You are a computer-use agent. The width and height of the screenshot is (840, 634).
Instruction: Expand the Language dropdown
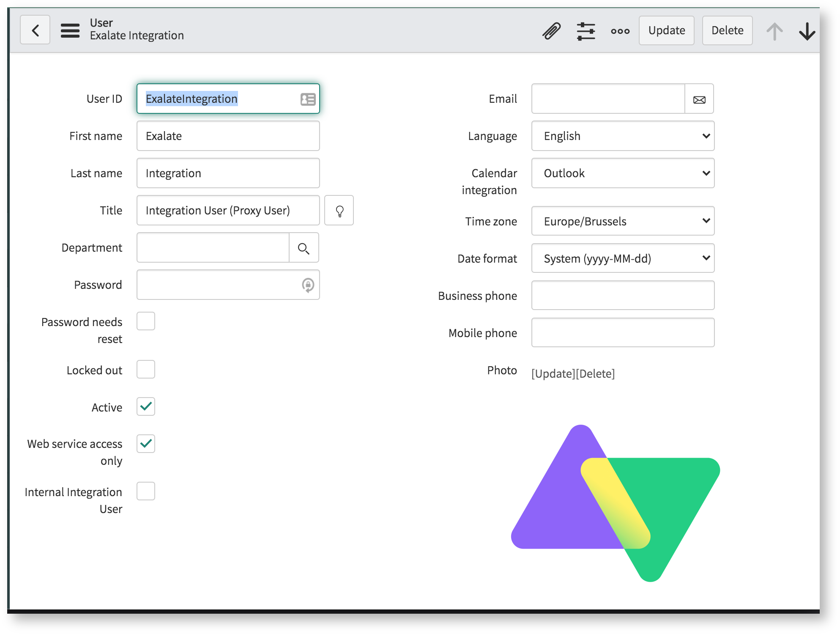coord(622,136)
